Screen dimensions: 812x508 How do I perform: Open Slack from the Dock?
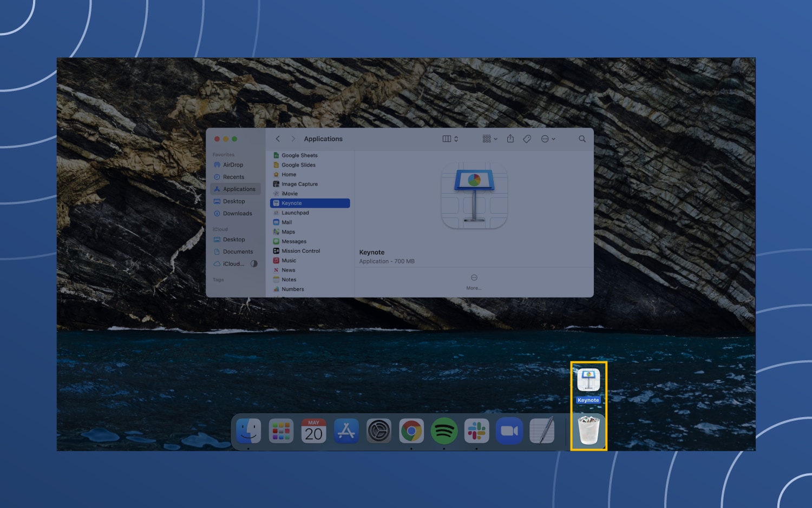pyautogui.click(x=476, y=431)
